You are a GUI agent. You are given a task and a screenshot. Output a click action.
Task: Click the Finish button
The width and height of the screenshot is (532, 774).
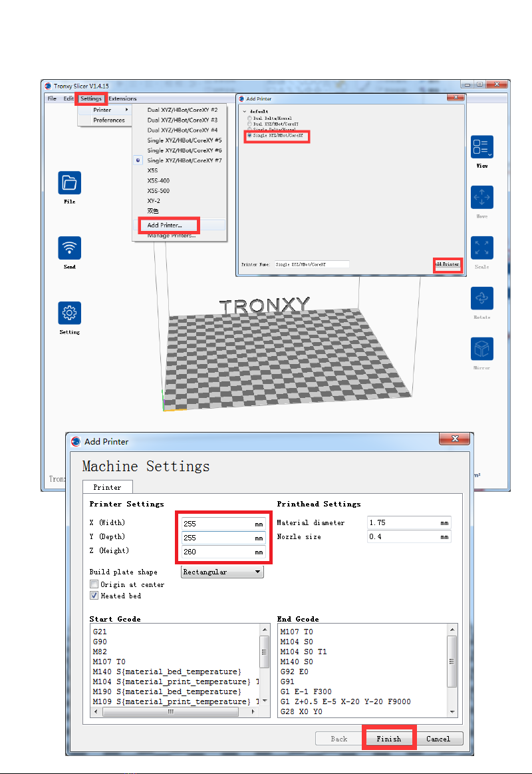point(388,739)
